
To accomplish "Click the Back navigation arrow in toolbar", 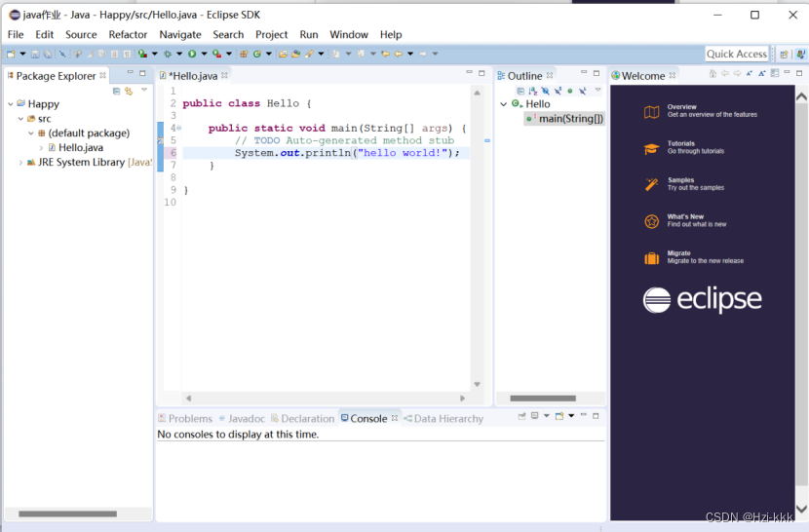I will coord(399,54).
